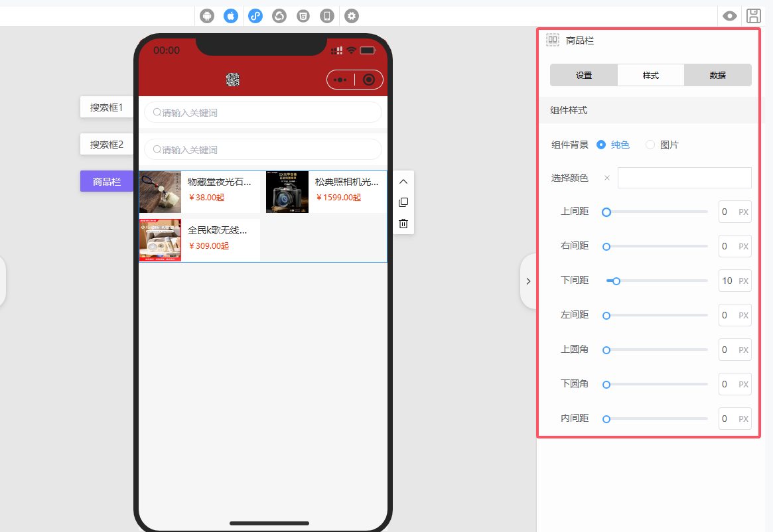Switch to the 设置 tab

584,75
